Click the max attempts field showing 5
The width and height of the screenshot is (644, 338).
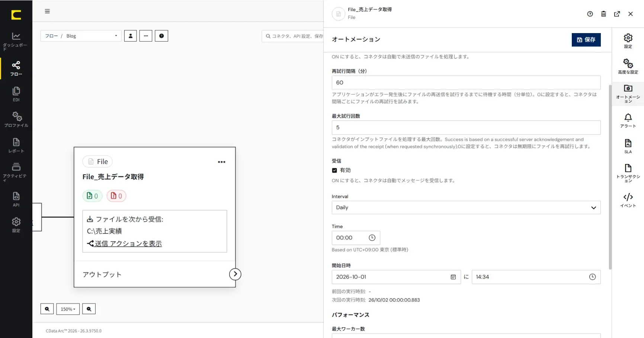(x=466, y=128)
